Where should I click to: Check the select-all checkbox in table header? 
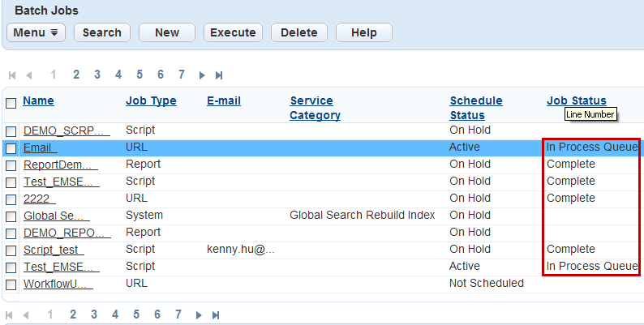[x=11, y=103]
